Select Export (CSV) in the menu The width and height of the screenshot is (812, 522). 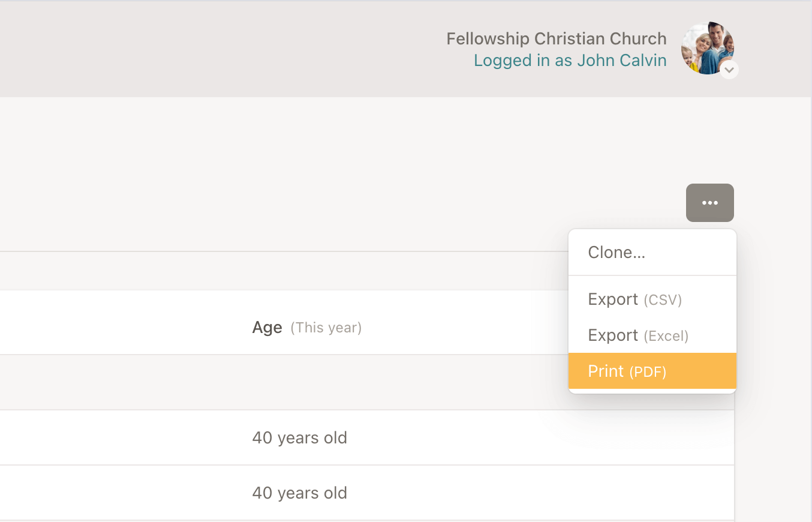coord(634,299)
